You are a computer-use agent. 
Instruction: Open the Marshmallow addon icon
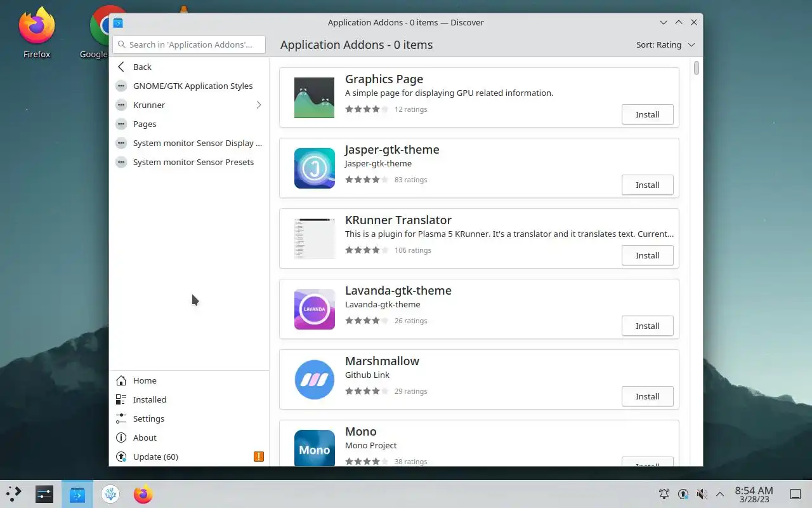click(314, 380)
